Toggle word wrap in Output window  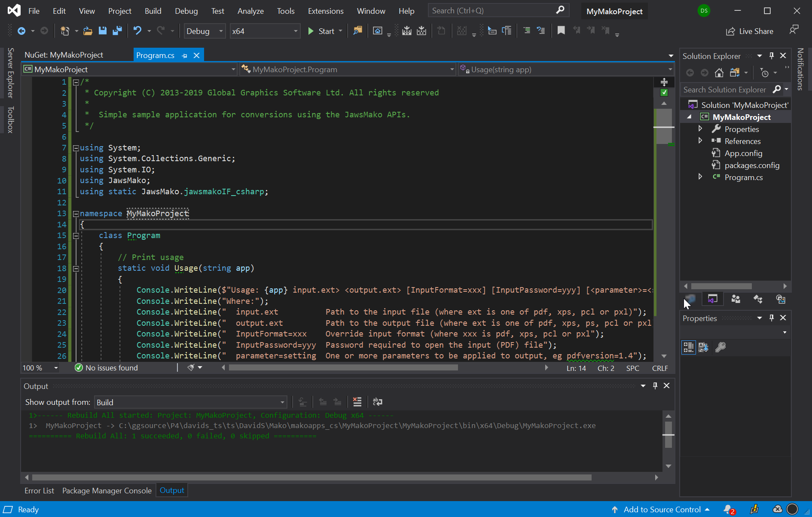click(x=377, y=402)
